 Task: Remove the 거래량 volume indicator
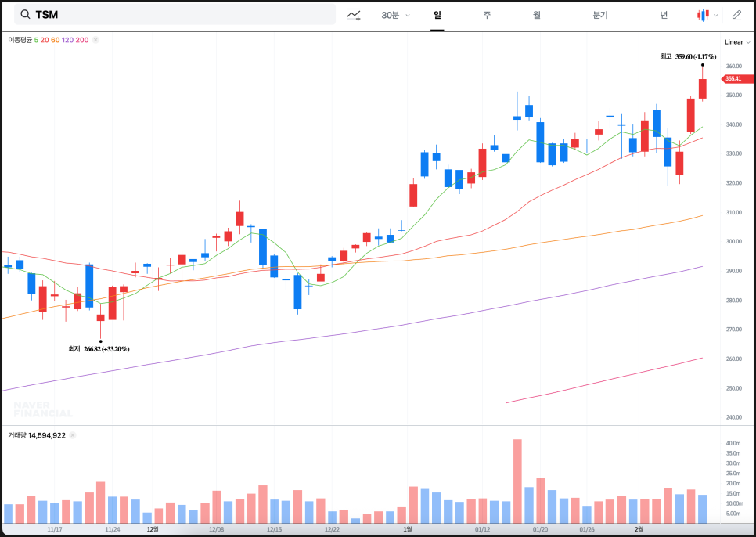click(x=72, y=435)
